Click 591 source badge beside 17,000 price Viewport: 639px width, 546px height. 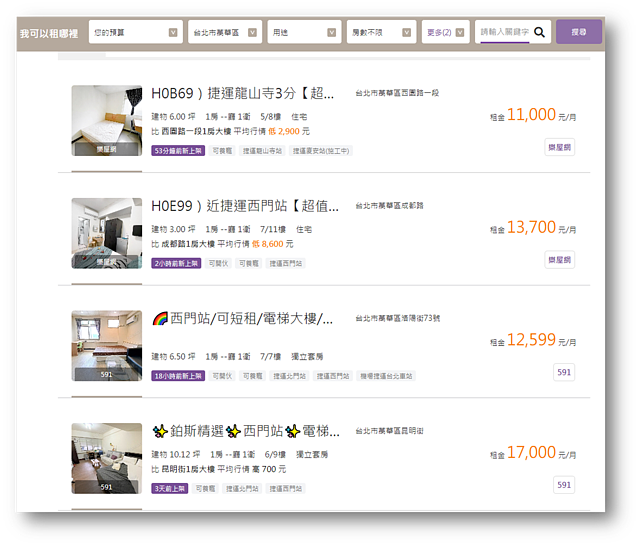click(x=564, y=485)
